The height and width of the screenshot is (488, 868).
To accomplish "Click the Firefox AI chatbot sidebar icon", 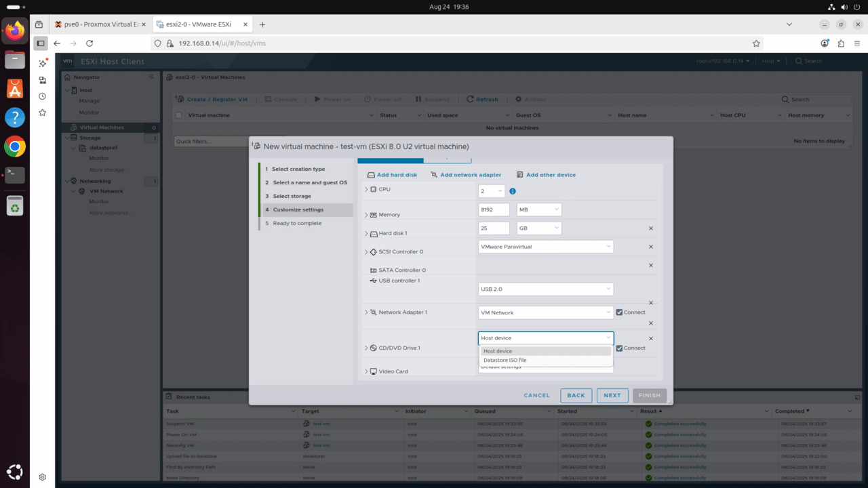I will (42, 63).
